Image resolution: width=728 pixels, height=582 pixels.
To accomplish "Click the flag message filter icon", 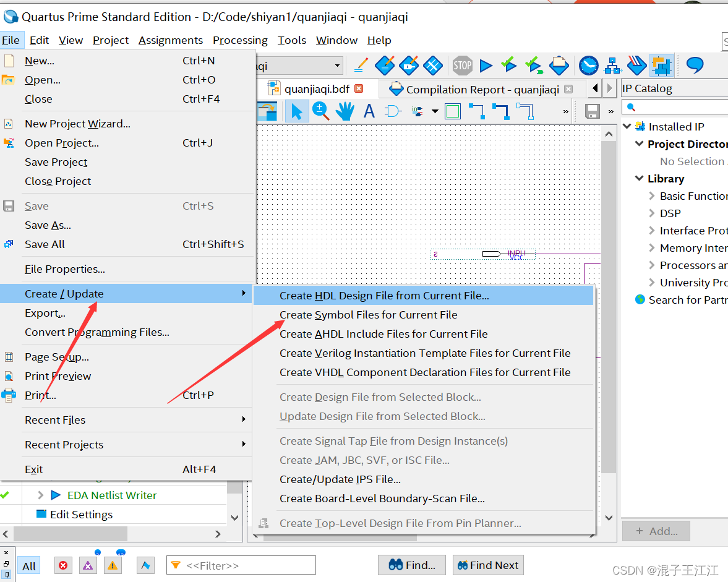I will coord(146,565).
